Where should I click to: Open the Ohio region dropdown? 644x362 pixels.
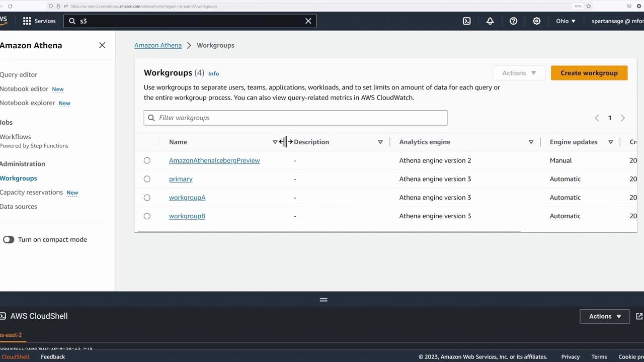[566, 21]
